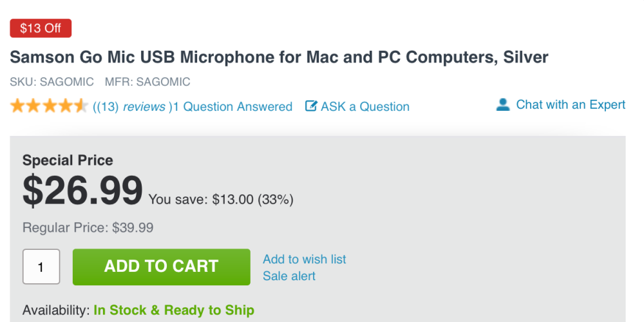Screen dimensions: 644x322
Task: Click the You save $13.00 (33%) text
Action: (221, 200)
